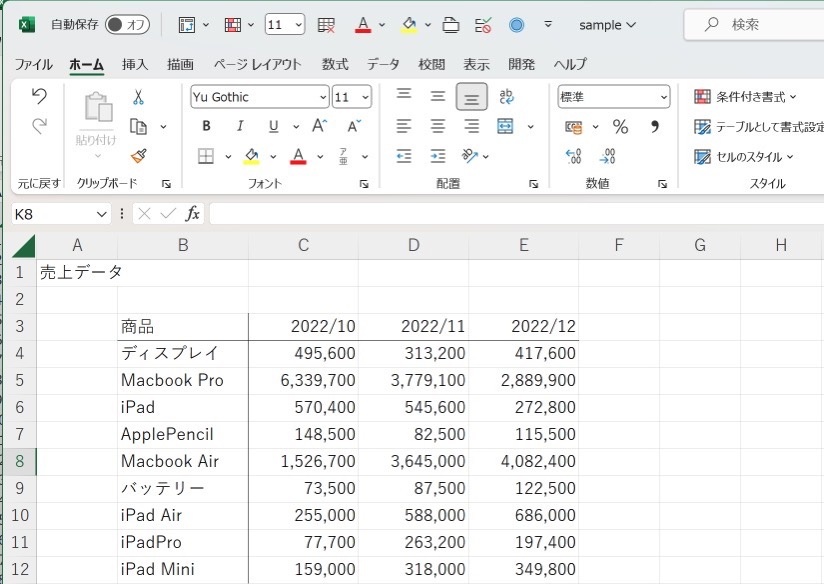The height and width of the screenshot is (584, 824).
Task: Expand the K8 Name Box dropdown
Action: (101, 214)
